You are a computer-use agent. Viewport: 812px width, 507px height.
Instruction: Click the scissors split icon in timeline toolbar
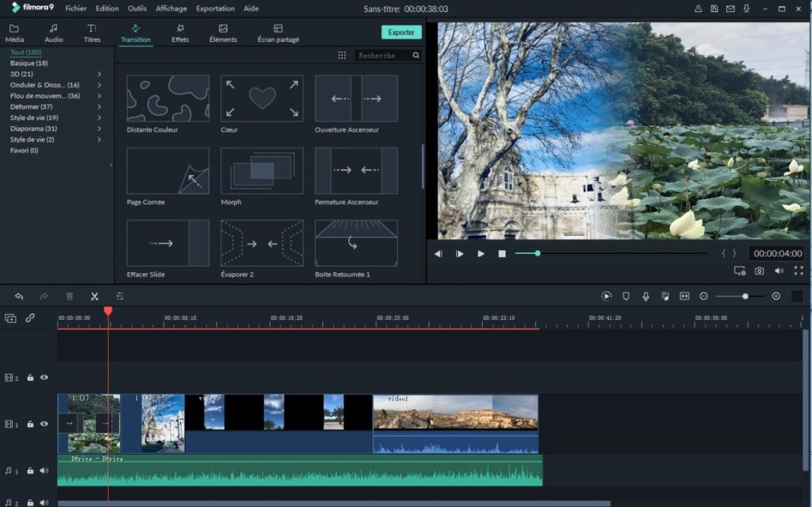point(94,297)
